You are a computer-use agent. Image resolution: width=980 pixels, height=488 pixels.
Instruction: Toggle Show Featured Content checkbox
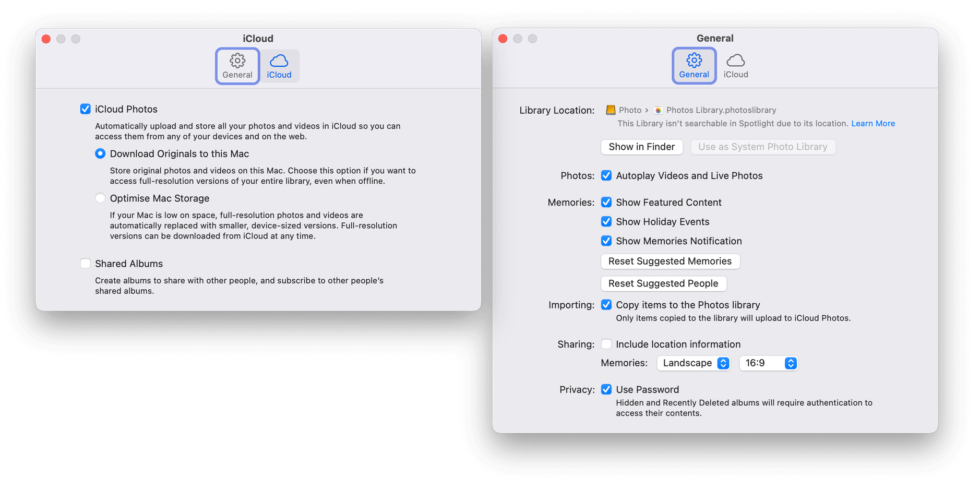[606, 202]
